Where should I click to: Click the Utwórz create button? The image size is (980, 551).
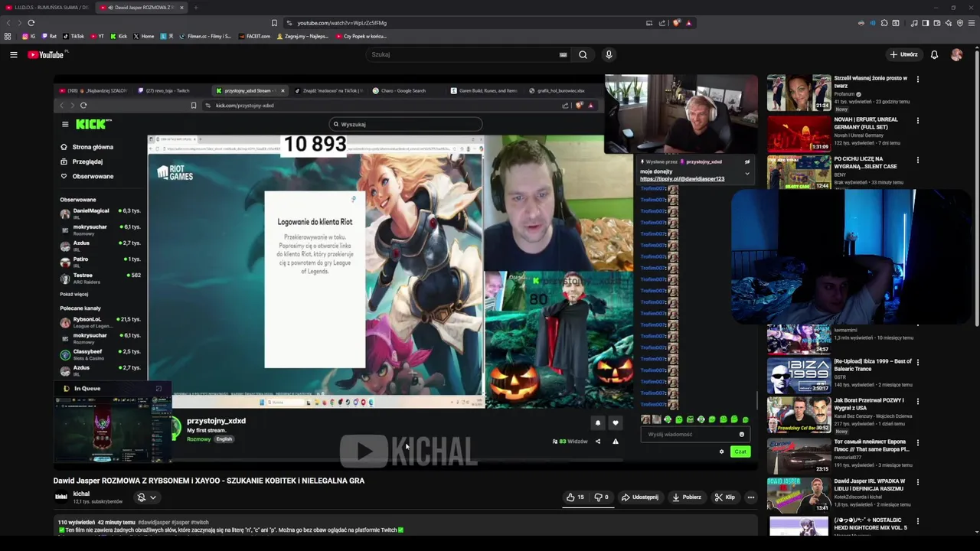(x=903, y=54)
